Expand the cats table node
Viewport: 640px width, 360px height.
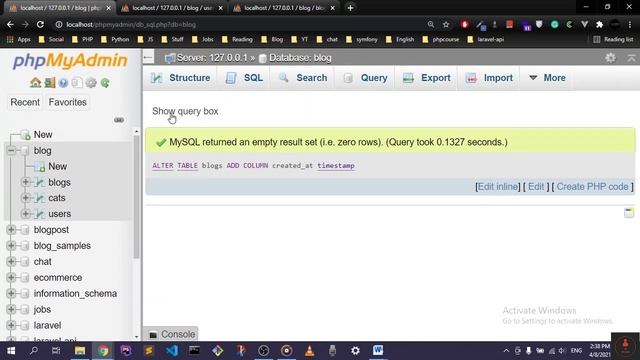[x=26, y=198]
